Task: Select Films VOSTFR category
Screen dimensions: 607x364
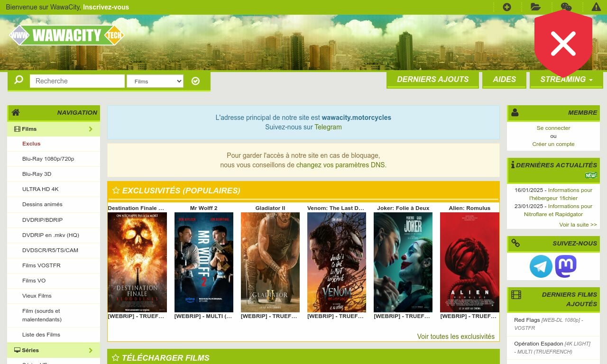Action: coord(41,265)
